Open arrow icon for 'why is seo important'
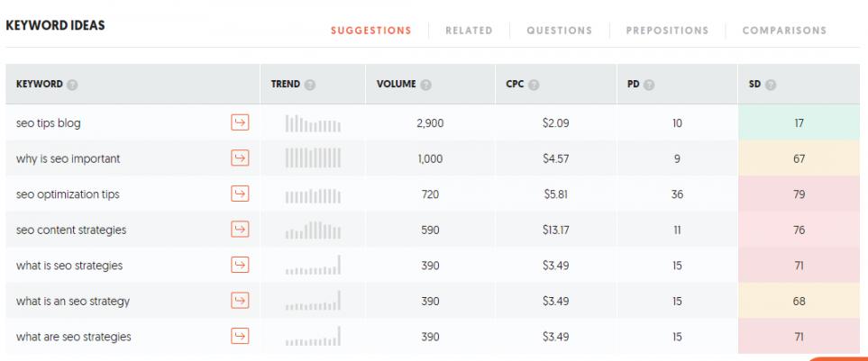Image resolution: width=868 pixels, height=361 pixels. coord(240,158)
